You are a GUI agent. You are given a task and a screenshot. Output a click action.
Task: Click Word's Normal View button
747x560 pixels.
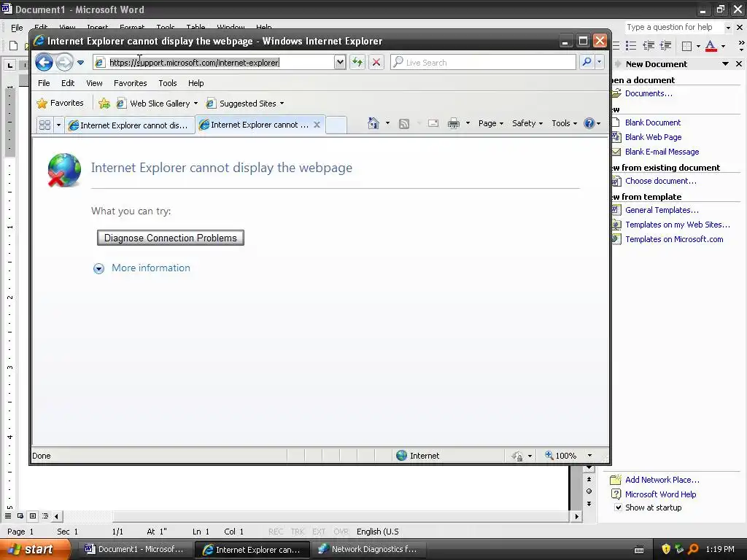click(x=8, y=516)
